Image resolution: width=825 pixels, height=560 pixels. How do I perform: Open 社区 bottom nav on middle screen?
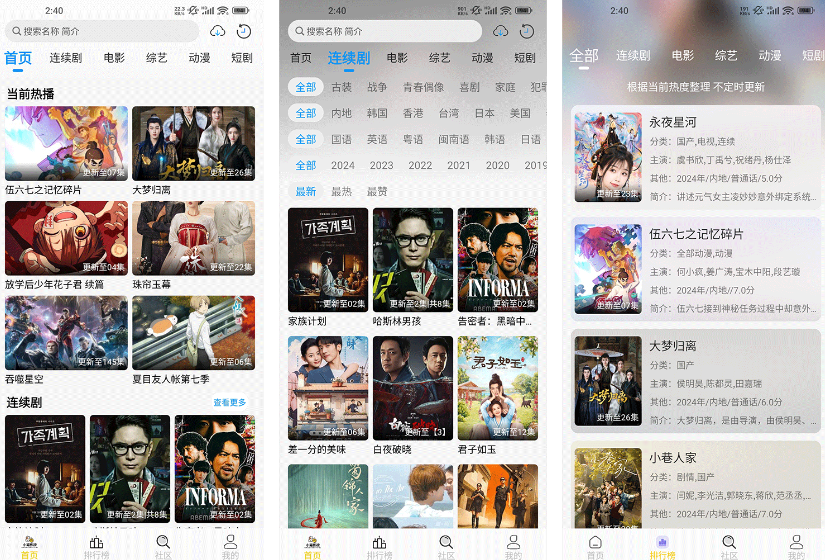[x=446, y=547]
